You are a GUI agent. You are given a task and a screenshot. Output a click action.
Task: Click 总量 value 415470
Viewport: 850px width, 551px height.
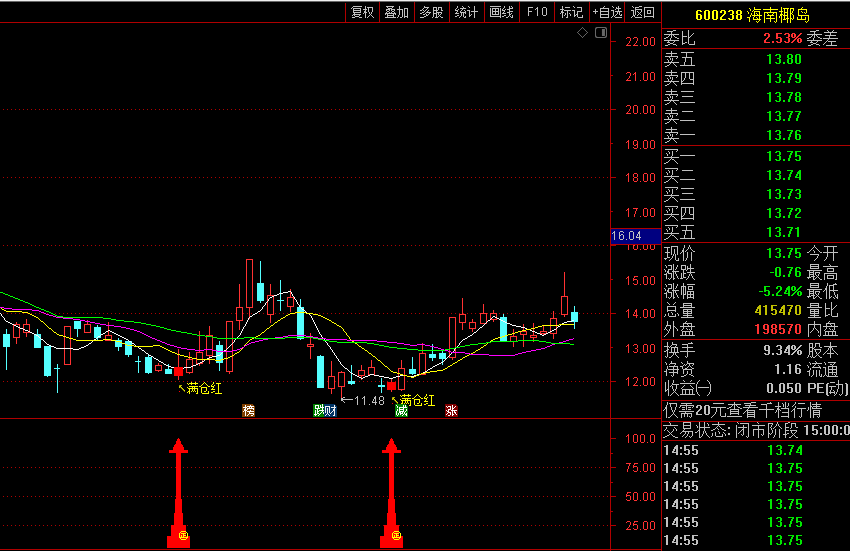click(778, 310)
